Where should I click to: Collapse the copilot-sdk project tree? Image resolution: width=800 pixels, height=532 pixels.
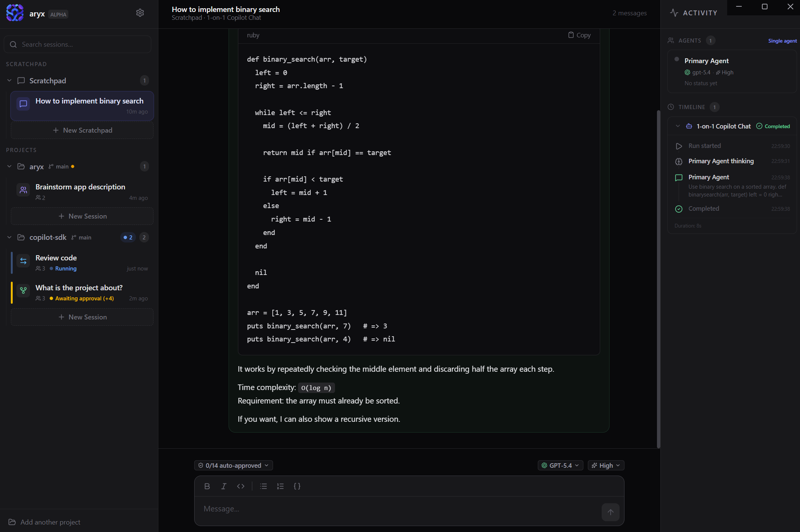click(x=9, y=238)
